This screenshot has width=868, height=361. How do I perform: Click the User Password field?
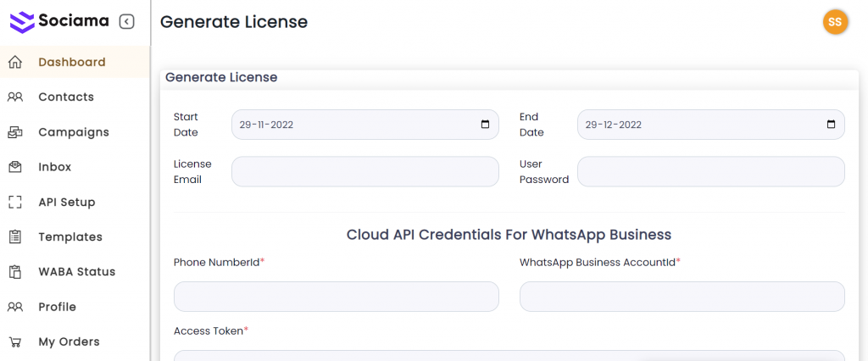coord(710,171)
